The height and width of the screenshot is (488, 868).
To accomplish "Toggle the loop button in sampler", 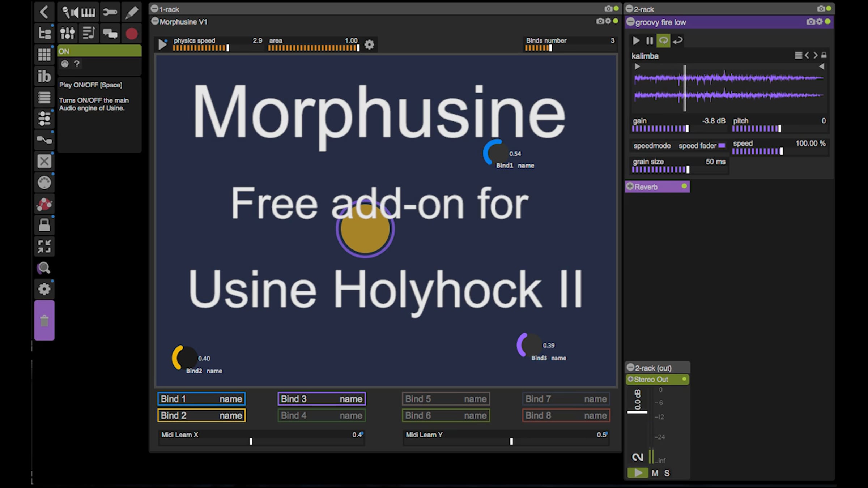I will click(x=663, y=40).
